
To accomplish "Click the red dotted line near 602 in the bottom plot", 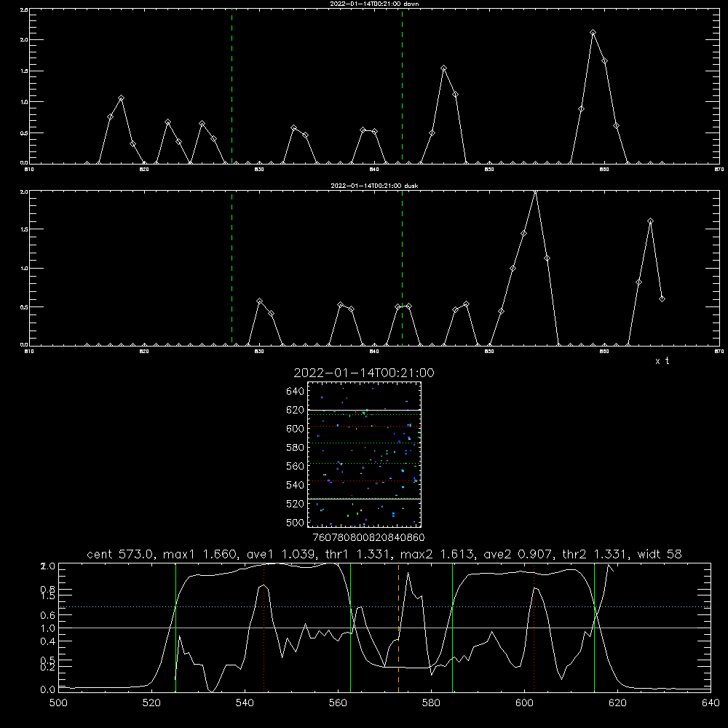I will (x=534, y=628).
